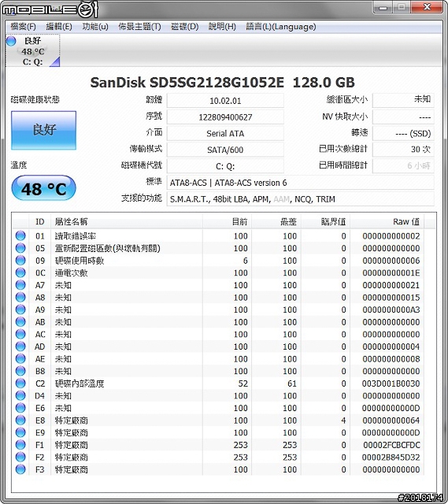Click the status icon for attribute A9

(x=20, y=309)
